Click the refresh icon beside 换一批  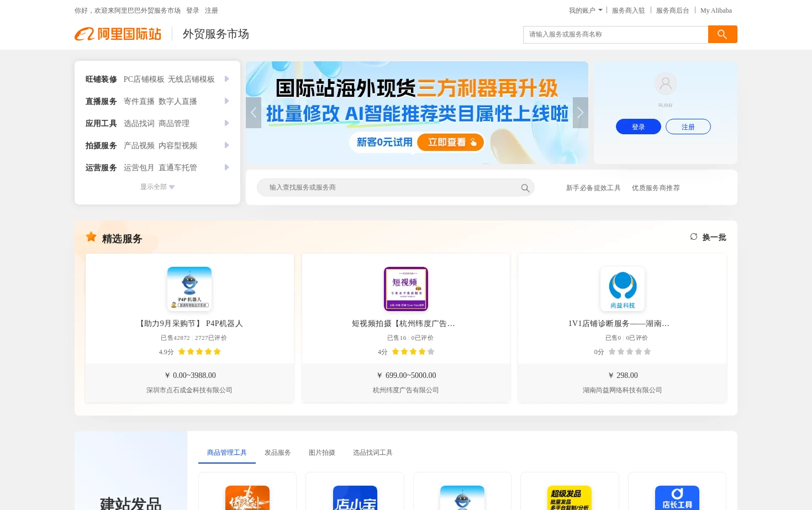click(x=694, y=237)
